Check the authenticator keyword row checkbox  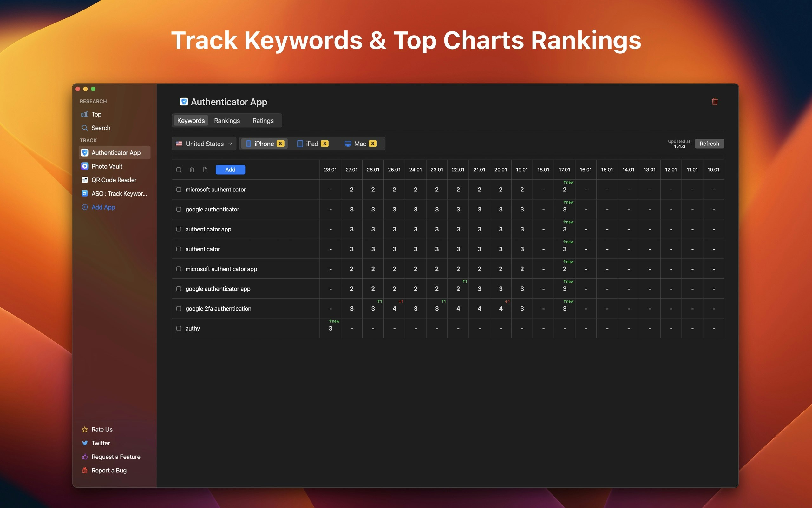pos(179,249)
